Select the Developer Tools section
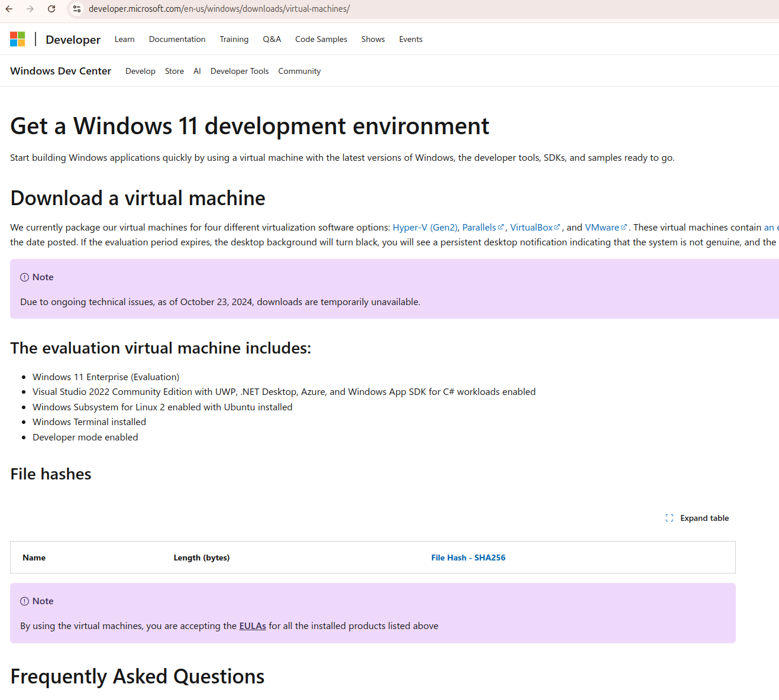This screenshot has height=700, width=779. pos(239,71)
